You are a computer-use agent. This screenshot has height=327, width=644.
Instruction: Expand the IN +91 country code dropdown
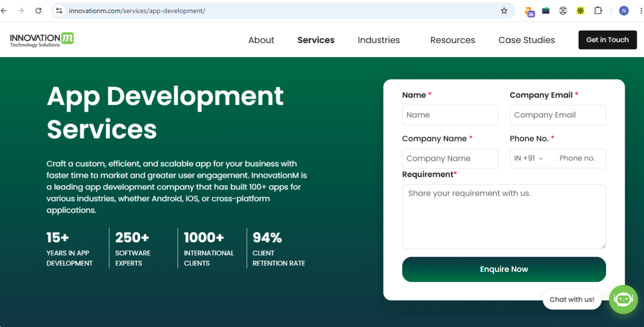(529, 158)
